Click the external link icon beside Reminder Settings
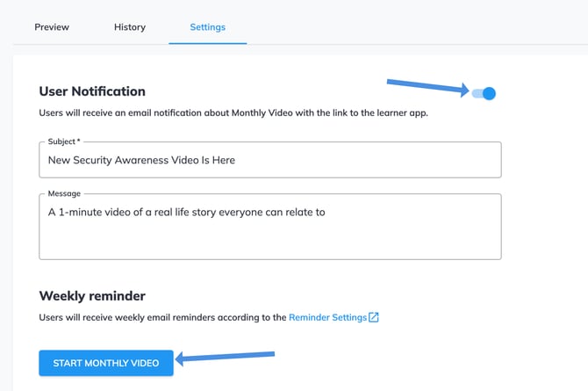The height and width of the screenshot is (391, 588). tap(374, 317)
